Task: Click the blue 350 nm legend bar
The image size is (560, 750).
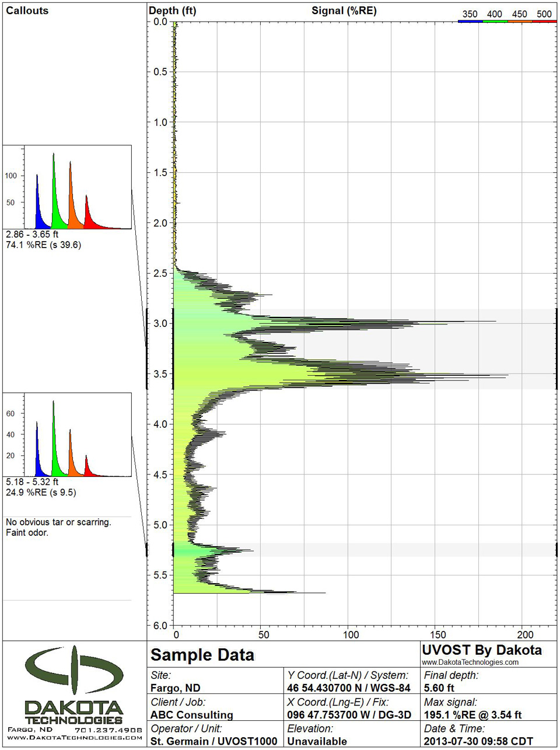Action: [x=470, y=20]
